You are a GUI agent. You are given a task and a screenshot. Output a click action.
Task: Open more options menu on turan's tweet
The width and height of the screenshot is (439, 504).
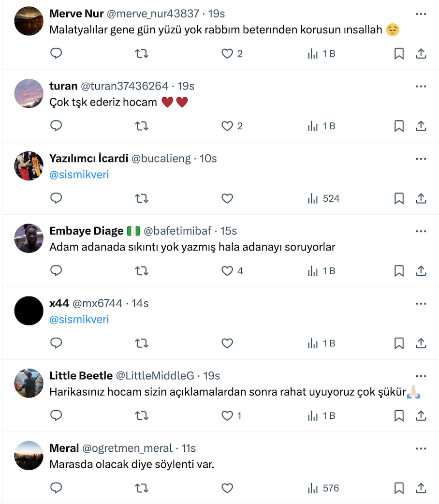(x=421, y=87)
